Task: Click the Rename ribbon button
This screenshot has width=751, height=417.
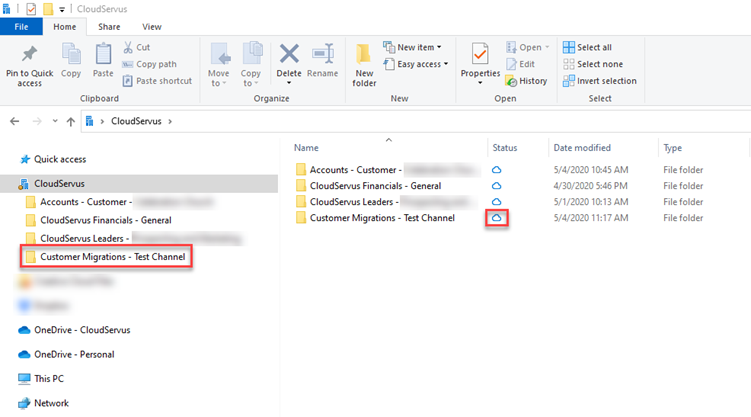Action: (322, 60)
